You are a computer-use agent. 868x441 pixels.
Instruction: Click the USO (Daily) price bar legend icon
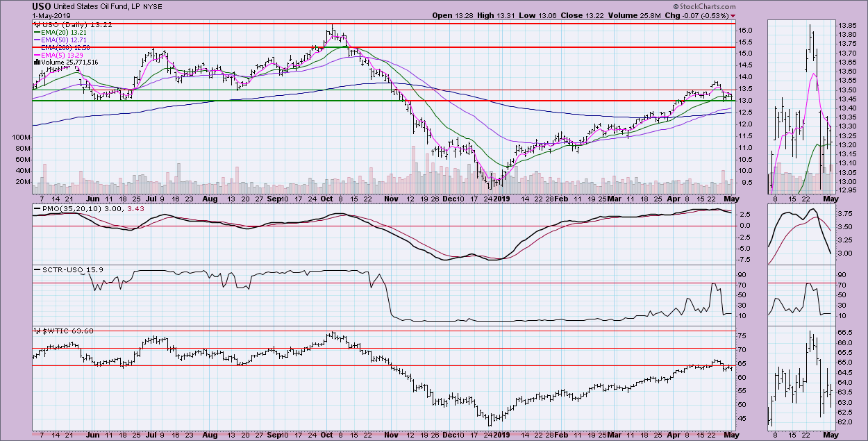tap(36, 24)
